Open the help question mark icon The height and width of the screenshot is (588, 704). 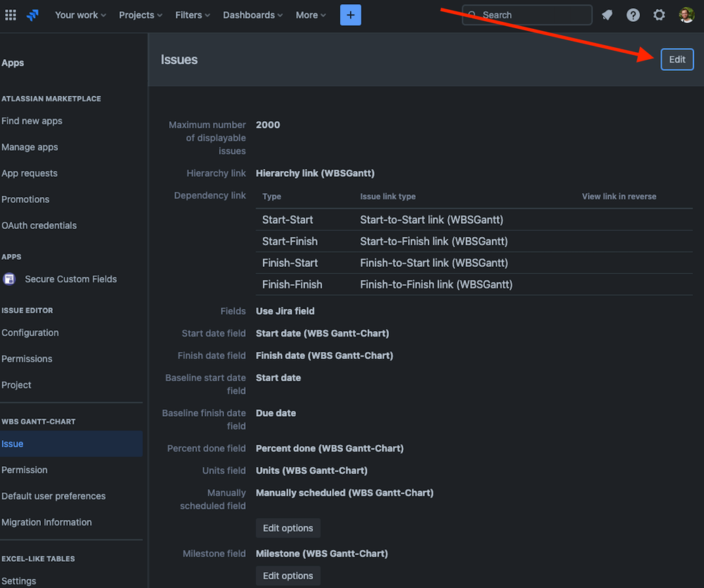click(633, 15)
